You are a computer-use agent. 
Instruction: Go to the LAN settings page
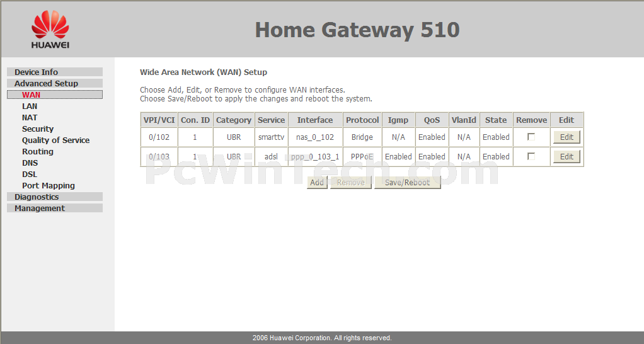(x=30, y=106)
